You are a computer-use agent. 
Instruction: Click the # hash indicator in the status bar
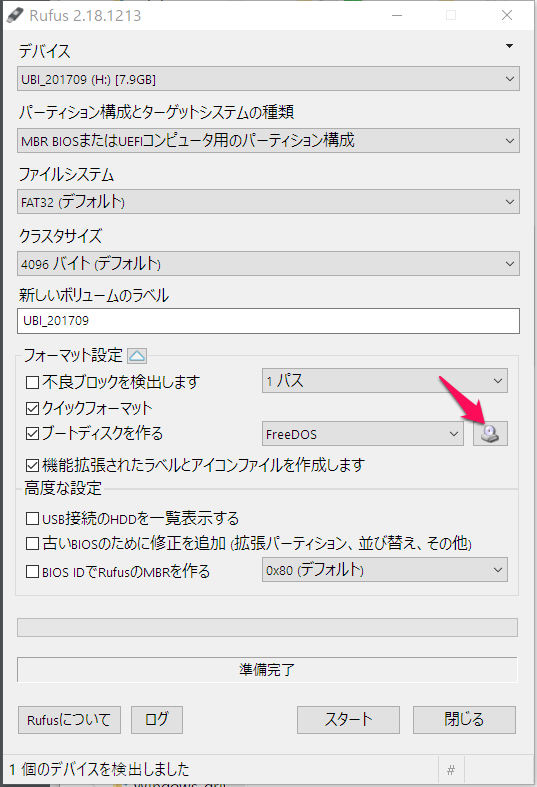(451, 769)
